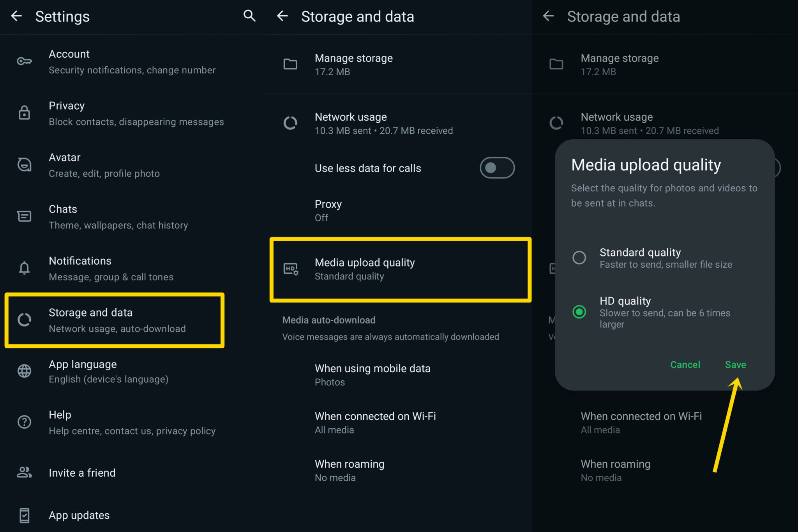Click the Notifications bell icon
Image resolution: width=798 pixels, height=532 pixels.
[25, 268]
